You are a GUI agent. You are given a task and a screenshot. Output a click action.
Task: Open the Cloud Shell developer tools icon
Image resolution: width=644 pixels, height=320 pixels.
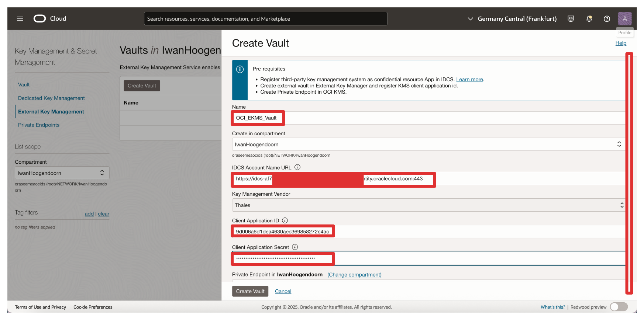click(x=571, y=19)
